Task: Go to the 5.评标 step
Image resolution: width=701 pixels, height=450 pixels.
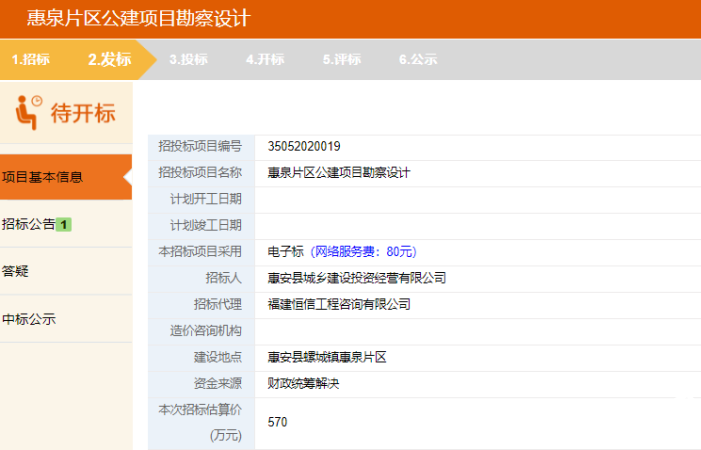Action: (342, 59)
